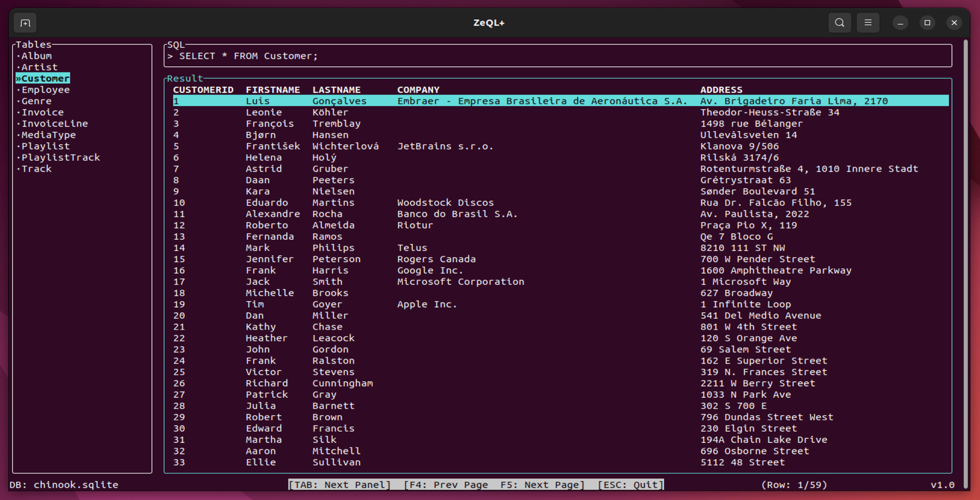The width and height of the screenshot is (980, 500).
Task: Click the Cunningham last name cell
Action: (342, 383)
